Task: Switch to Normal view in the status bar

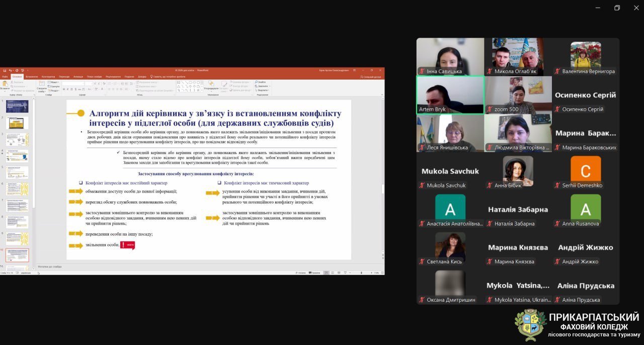Action: [x=326, y=272]
